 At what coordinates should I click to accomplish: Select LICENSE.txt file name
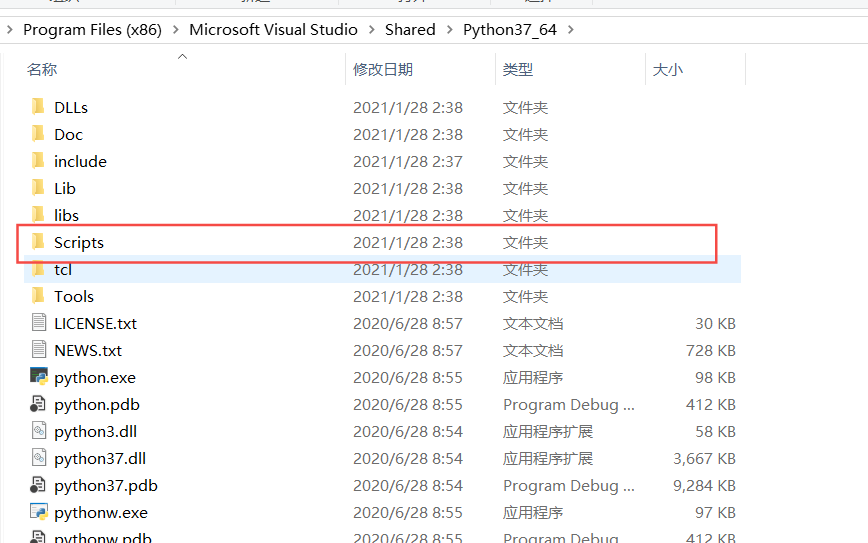(95, 324)
